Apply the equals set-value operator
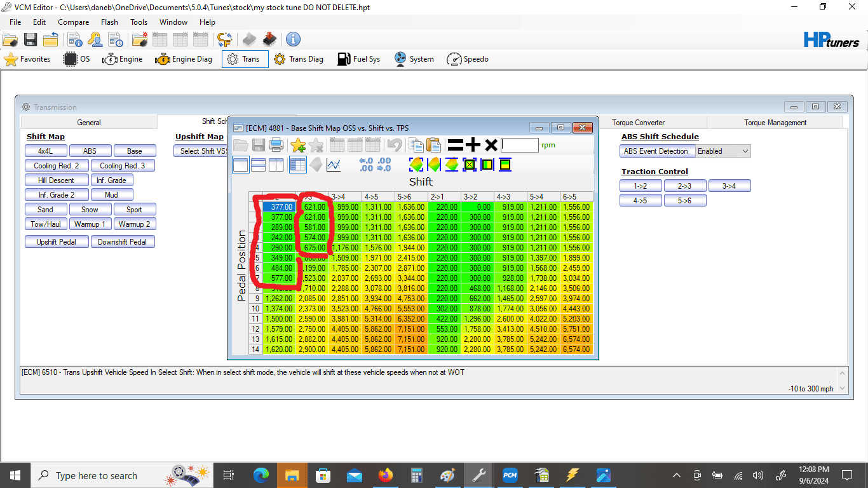This screenshot has width=868, height=488. click(455, 145)
